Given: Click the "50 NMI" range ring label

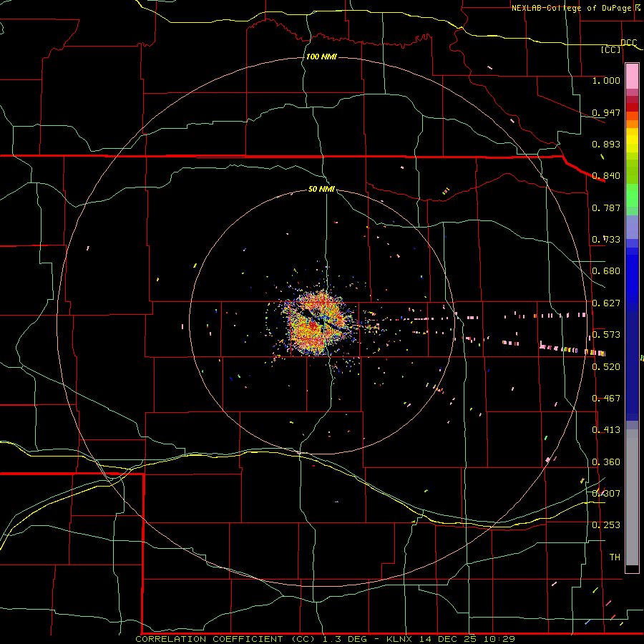Looking at the screenshot, I should 321,189.
